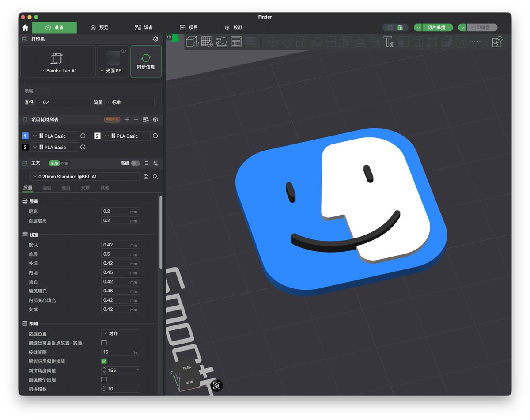Toggle the Advanced (高级) mode switch

pos(135,163)
